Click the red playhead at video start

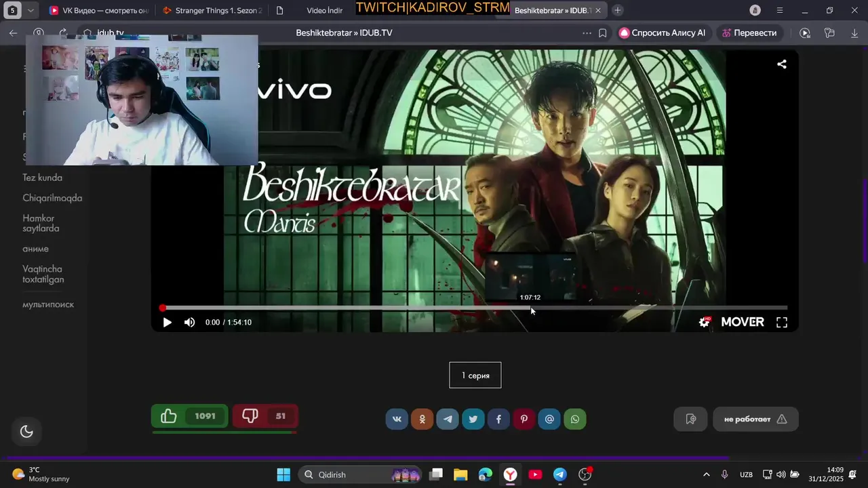point(163,308)
